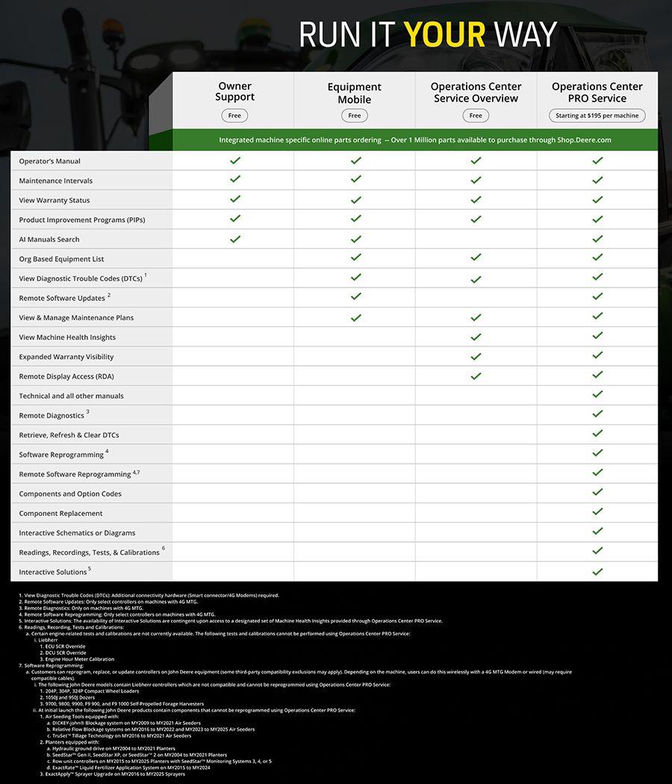
Task: Click Equipment Mobile checkmark for Remote Software Updates
Action: coord(356,296)
